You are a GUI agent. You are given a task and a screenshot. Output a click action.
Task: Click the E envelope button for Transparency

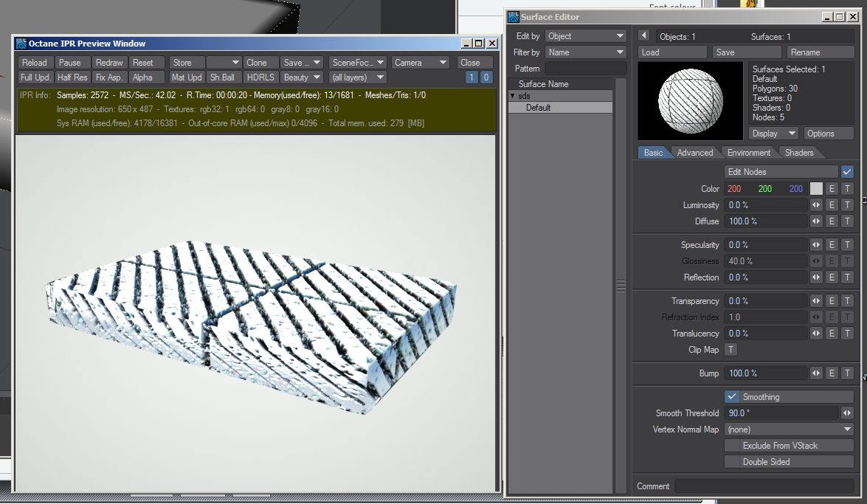pos(832,301)
